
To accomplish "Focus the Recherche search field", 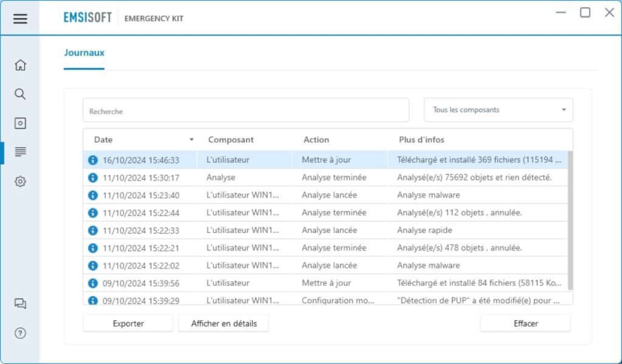I will pyautogui.click(x=245, y=111).
